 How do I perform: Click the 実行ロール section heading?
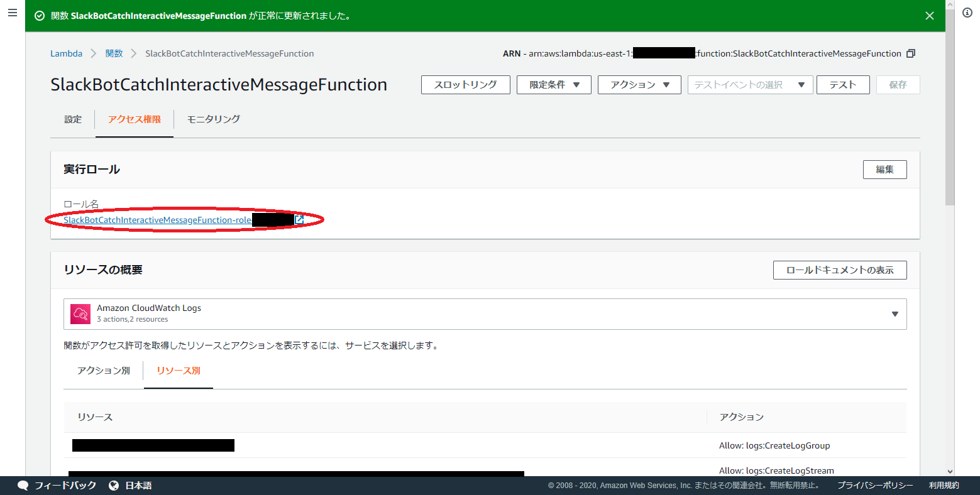coord(92,170)
